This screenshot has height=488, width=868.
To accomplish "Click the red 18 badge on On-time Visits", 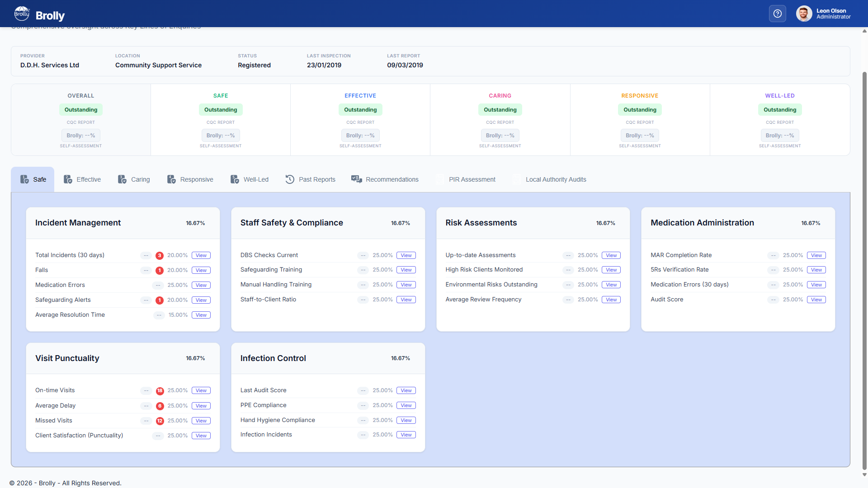I will coord(160,391).
